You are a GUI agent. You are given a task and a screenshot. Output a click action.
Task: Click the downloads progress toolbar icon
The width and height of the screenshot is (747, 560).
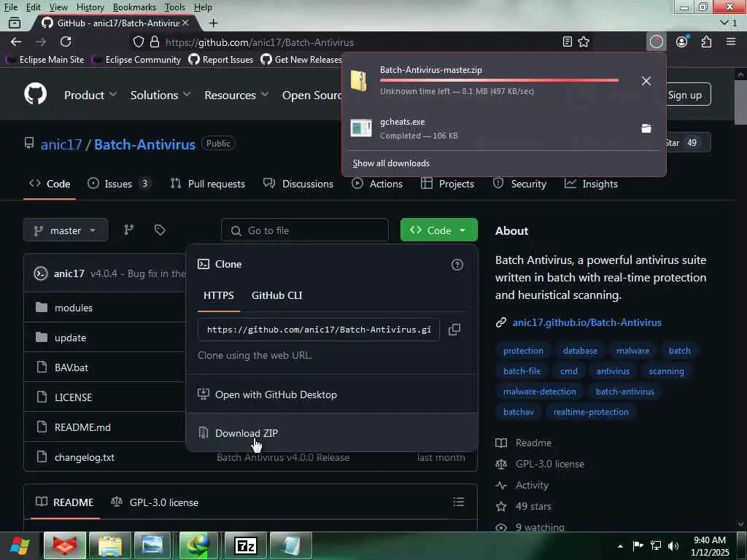point(656,42)
